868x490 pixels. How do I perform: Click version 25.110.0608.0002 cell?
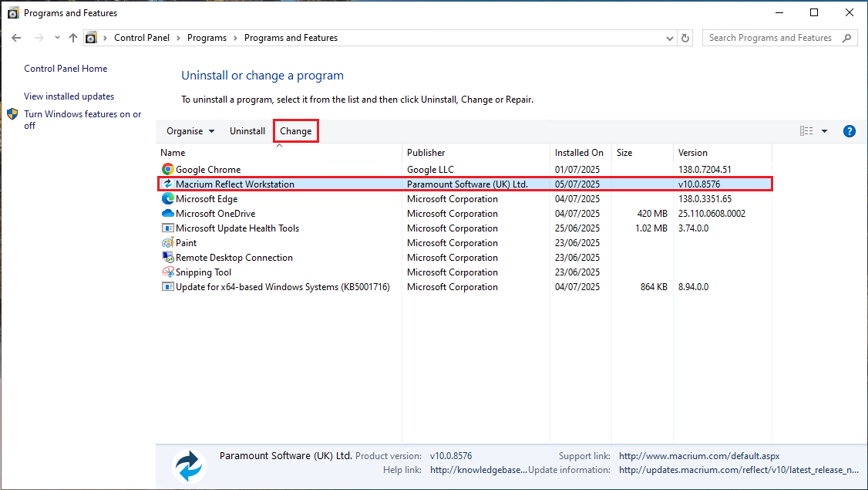(712, 214)
